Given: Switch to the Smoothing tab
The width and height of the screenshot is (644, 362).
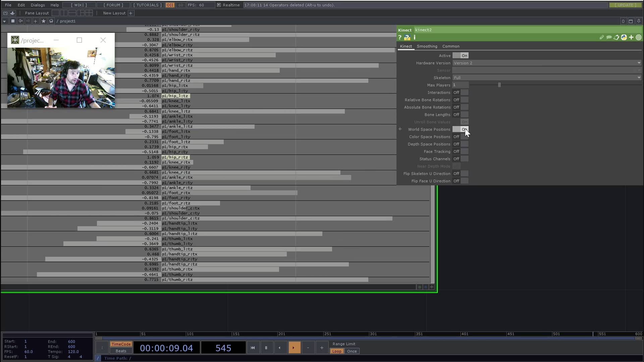Looking at the screenshot, I should point(427,46).
